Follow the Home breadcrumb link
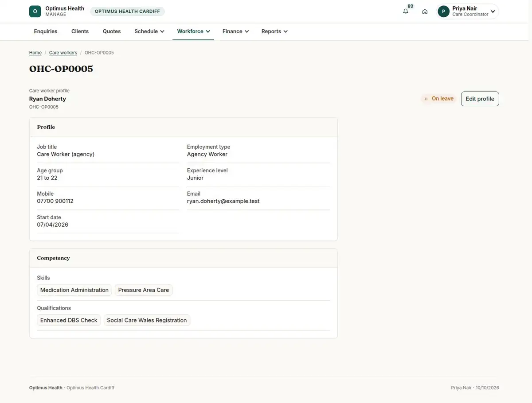532x403 pixels. 35,53
